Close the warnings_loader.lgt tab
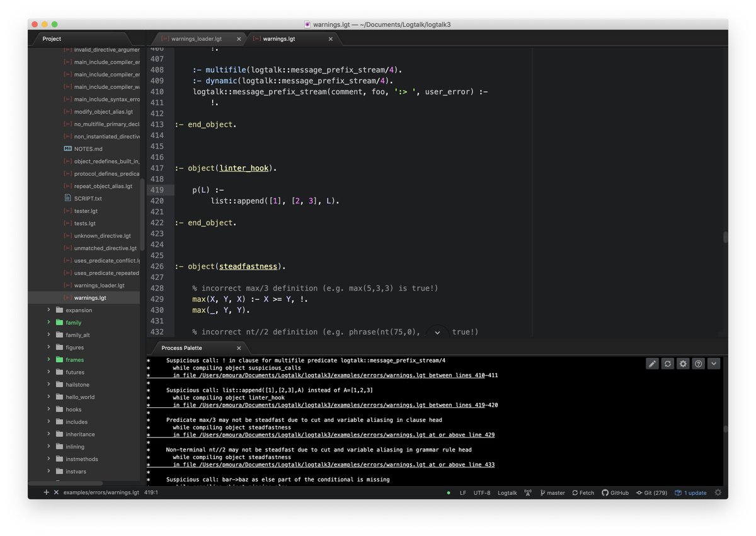The width and height of the screenshot is (756, 536). [239, 38]
